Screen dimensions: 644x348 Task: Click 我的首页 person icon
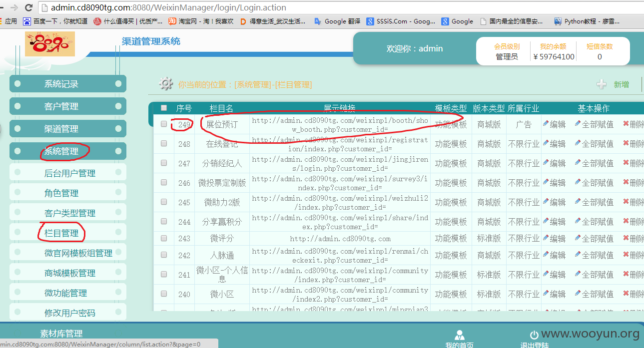pos(460,335)
